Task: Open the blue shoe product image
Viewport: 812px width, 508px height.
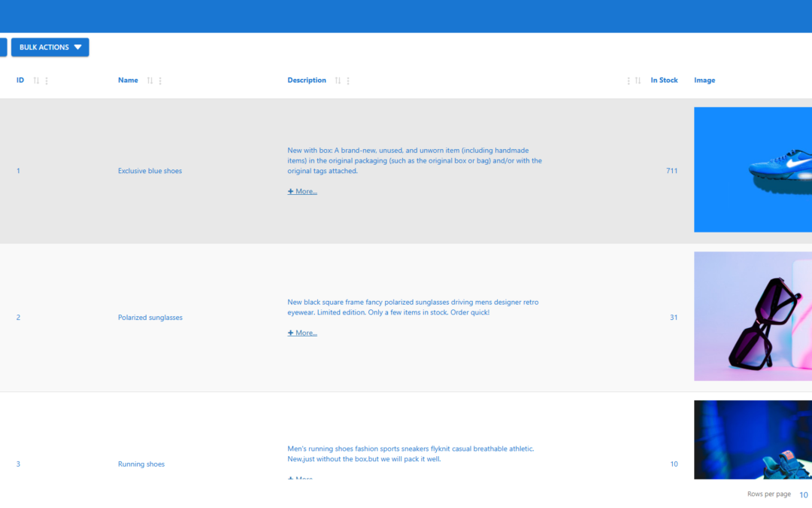Action: (753, 169)
